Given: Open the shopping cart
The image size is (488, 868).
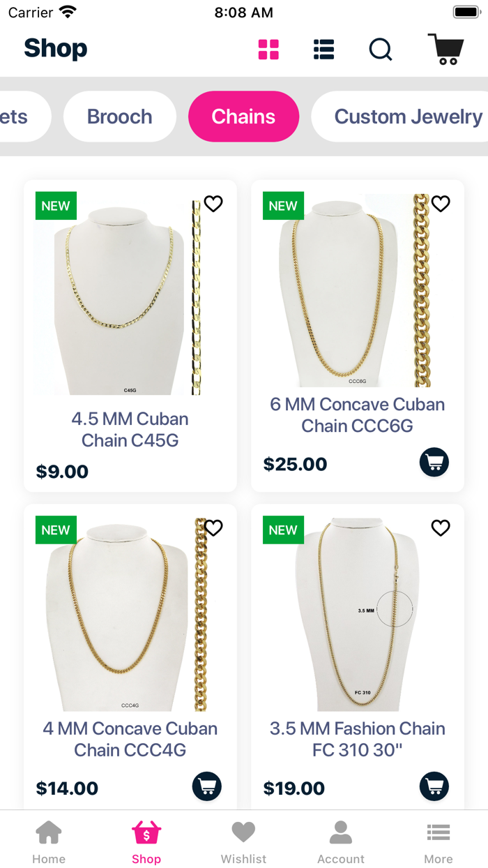Looking at the screenshot, I should (445, 49).
